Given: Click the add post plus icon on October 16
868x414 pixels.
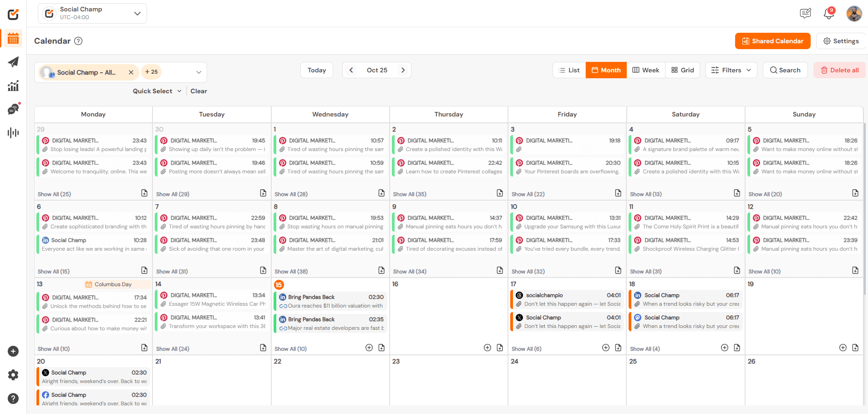Looking at the screenshot, I should [487, 347].
